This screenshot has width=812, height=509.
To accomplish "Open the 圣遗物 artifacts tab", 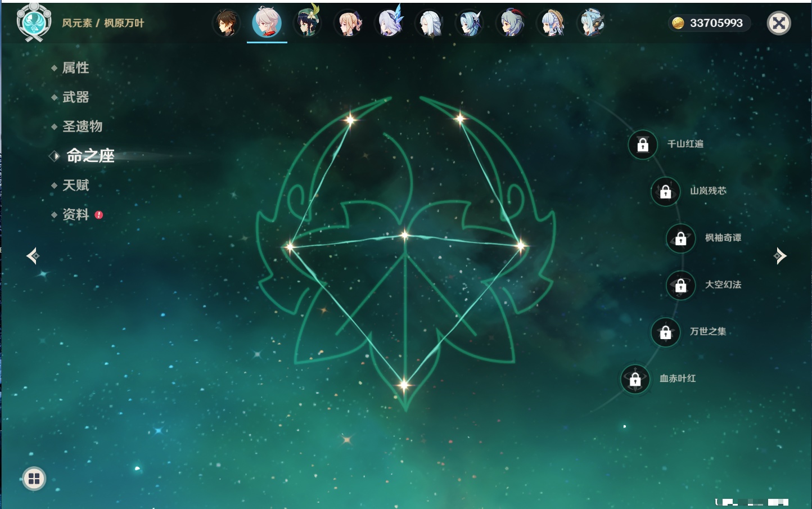I will [82, 127].
